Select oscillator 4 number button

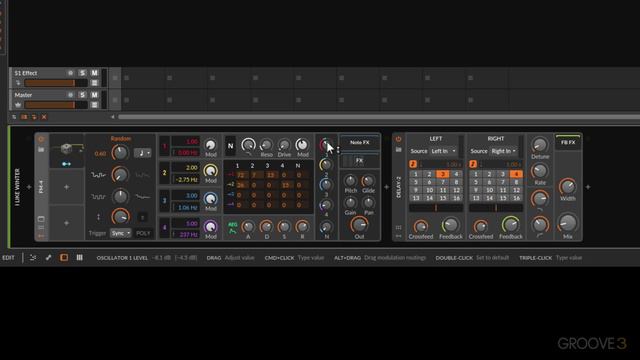pyautogui.click(x=164, y=228)
